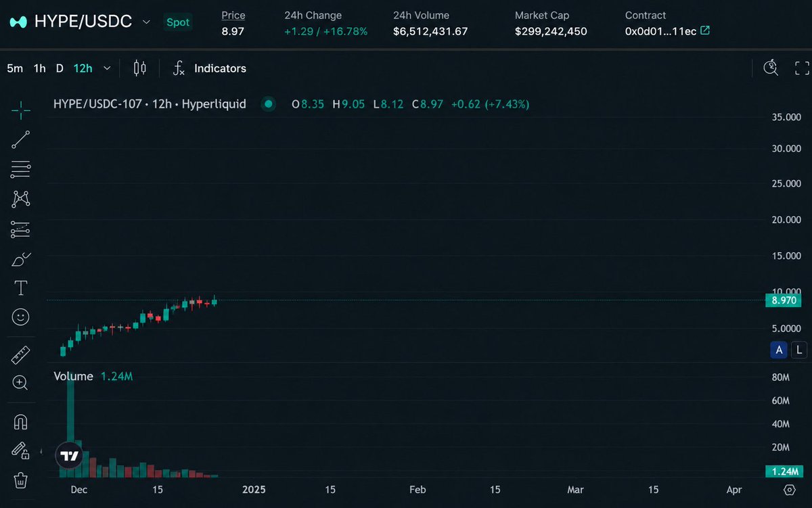Screen dimensions: 812x508
Task: Click the Price header label
Action: (x=233, y=15)
